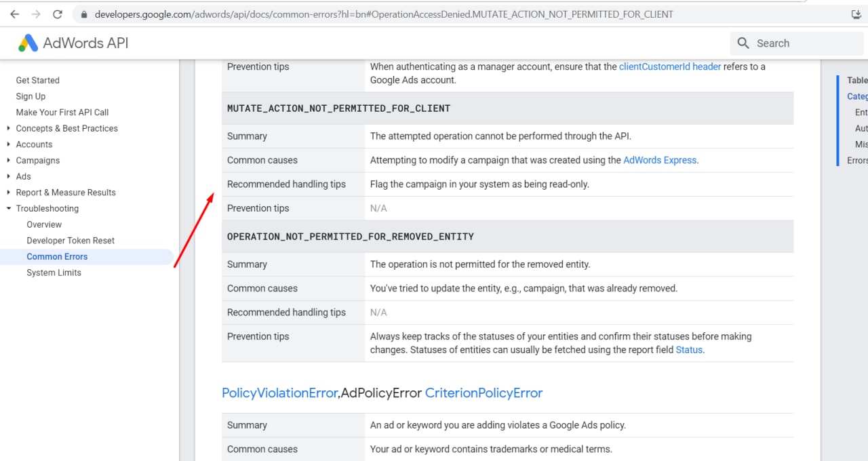Expand Report & Measure Results section
Screen dimensions: 868x461
(x=8, y=193)
